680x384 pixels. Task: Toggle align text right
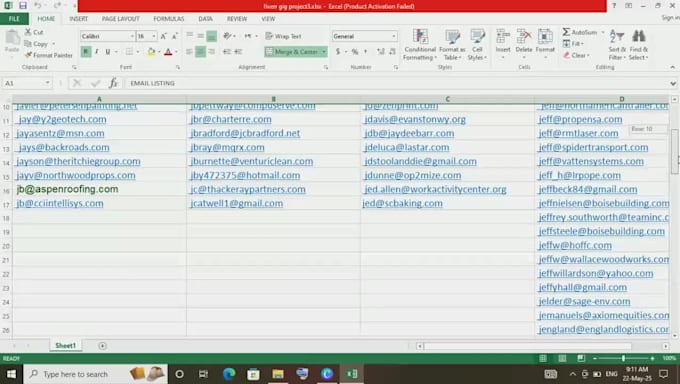[x=211, y=52]
